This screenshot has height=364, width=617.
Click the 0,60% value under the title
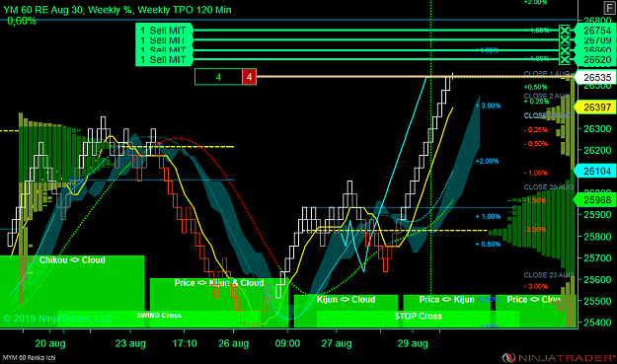22,22
